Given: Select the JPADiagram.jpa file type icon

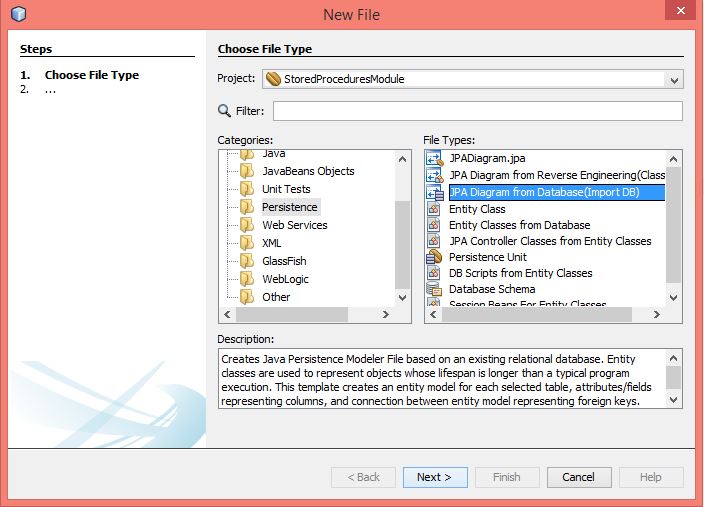Looking at the screenshot, I should click(434, 158).
